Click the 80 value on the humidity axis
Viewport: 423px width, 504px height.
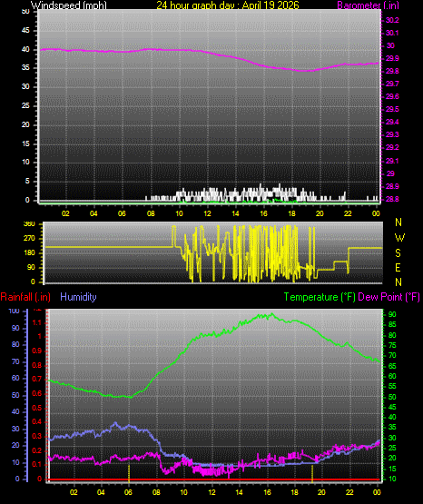(15, 344)
